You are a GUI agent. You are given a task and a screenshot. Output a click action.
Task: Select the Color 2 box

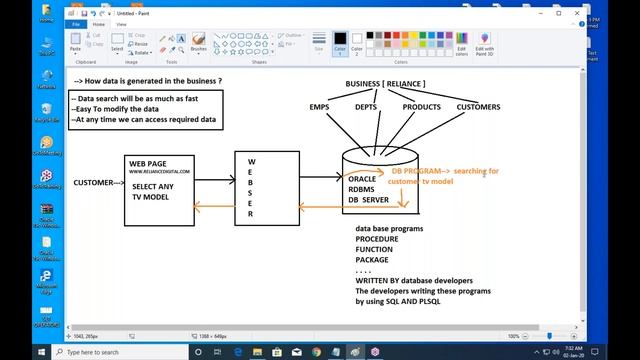[x=357, y=44]
